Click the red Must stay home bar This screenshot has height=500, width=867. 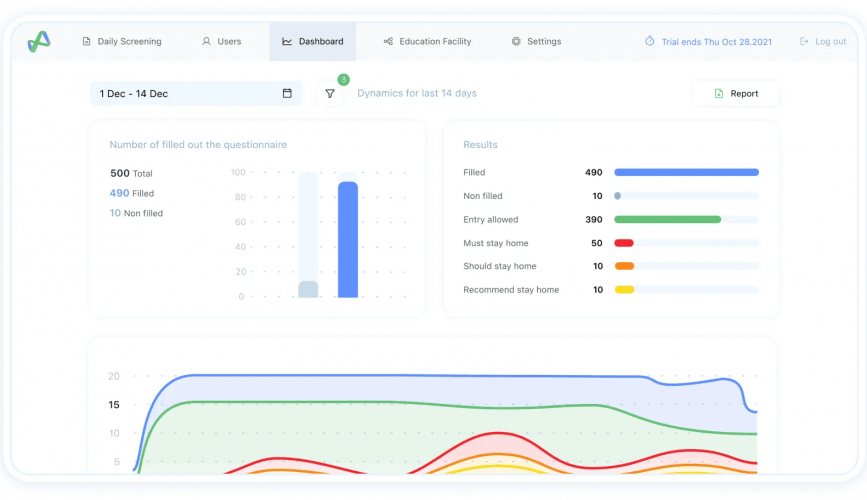(624, 243)
